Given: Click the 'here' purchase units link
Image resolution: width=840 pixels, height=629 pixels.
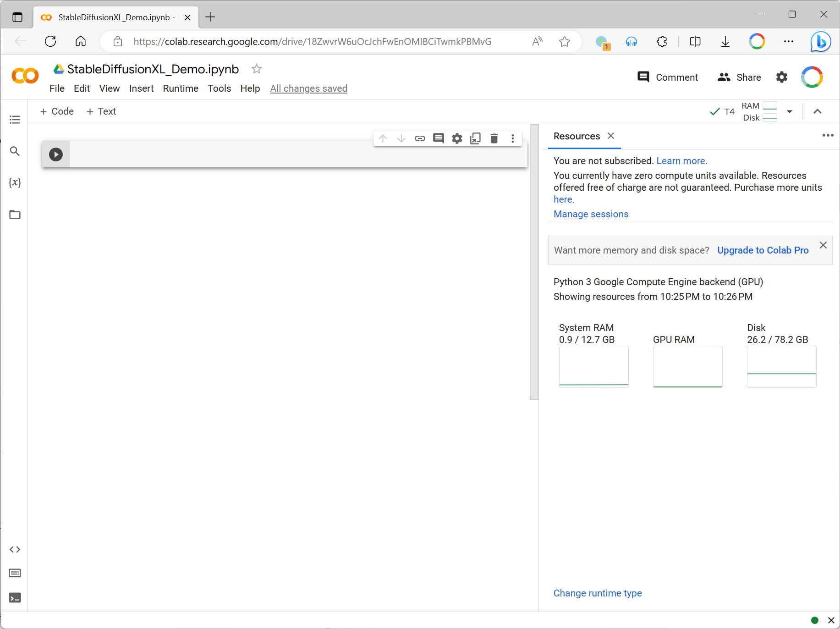Looking at the screenshot, I should tap(563, 199).
